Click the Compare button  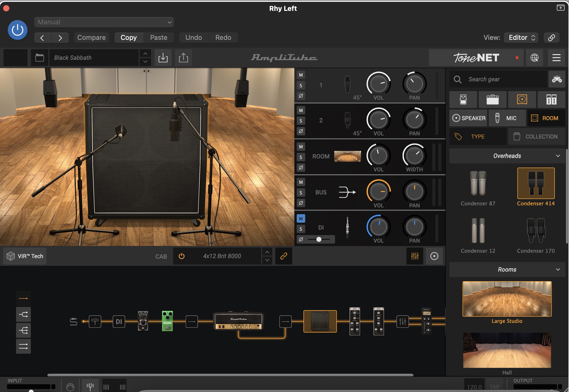click(x=91, y=38)
